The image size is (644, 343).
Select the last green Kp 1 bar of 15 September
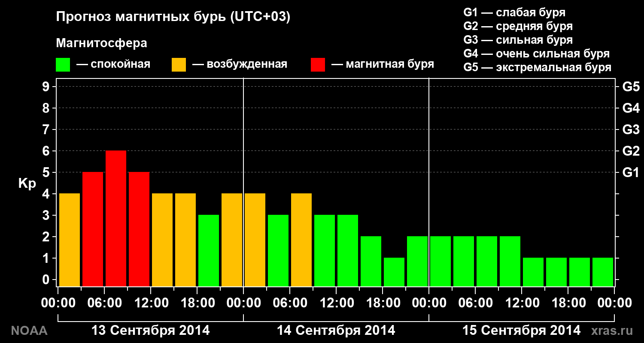[x=603, y=272]
